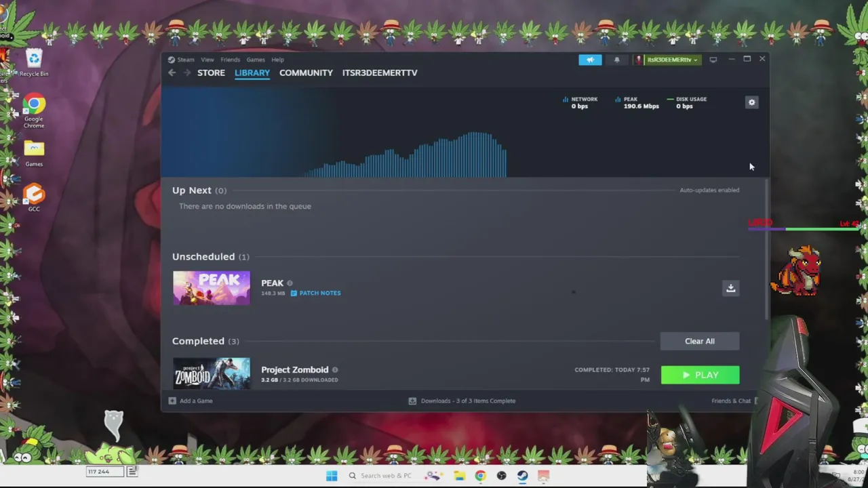This screenshot has width=868, height=488.
Task: Open the notifications bell
Action: point(616,60)
